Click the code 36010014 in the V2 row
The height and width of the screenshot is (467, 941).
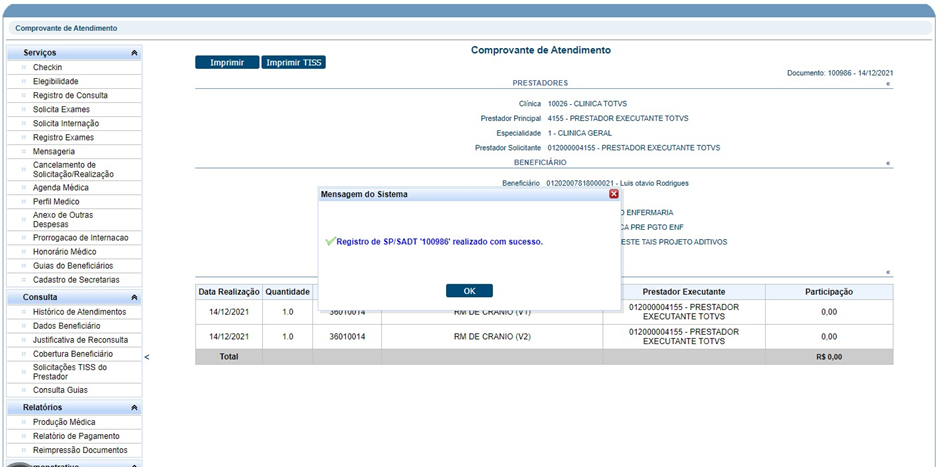point(347,337)
